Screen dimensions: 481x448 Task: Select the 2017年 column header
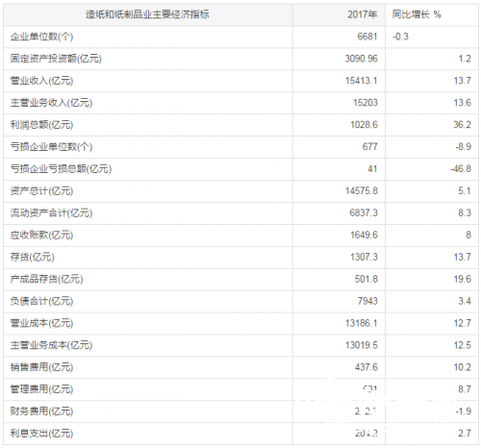363,14
